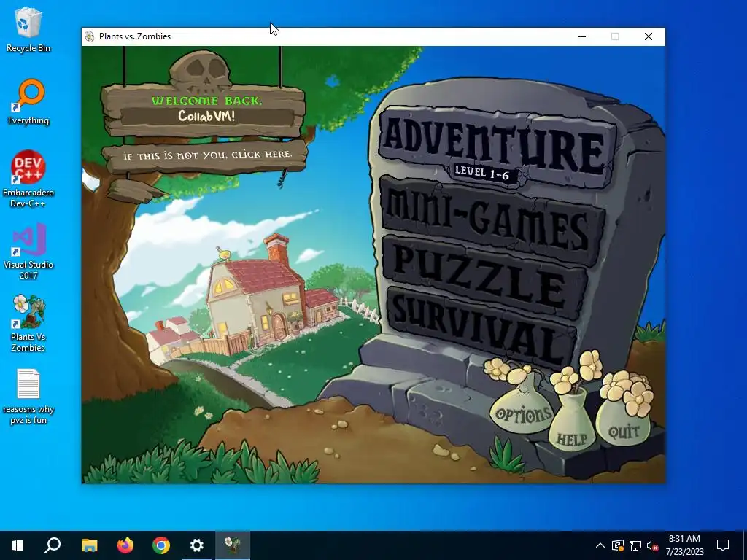Open the Recycle Bin desktop icon
This screenshot has height=560, width=747.
28,30
